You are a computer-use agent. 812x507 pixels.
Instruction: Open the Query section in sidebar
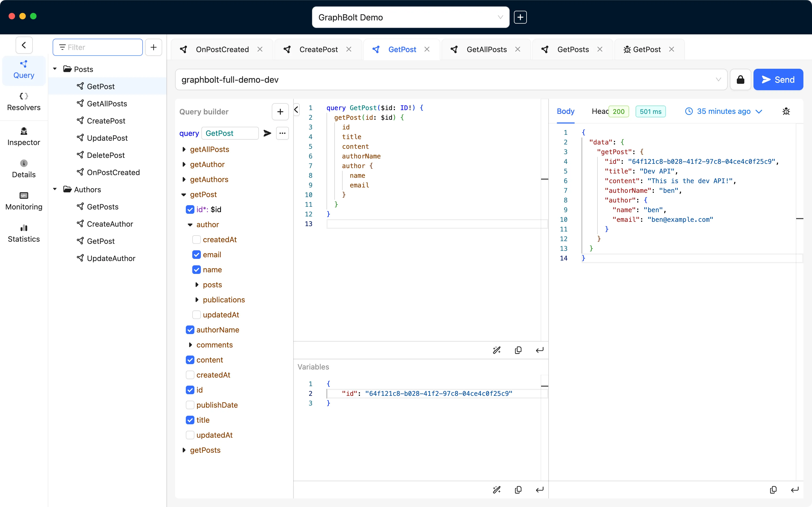coord(23,70)
